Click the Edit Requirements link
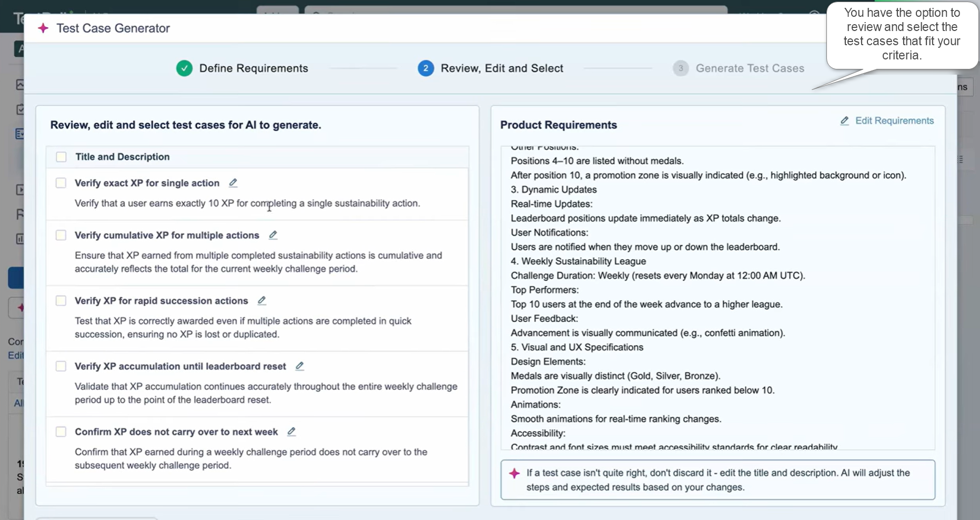Viewport: 980px width, 520px height. tap(894, 121)
